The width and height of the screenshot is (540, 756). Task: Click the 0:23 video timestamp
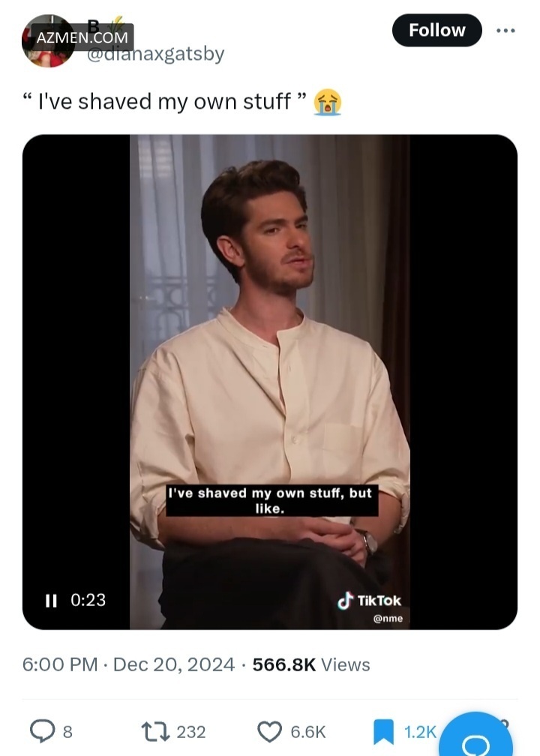88,600
